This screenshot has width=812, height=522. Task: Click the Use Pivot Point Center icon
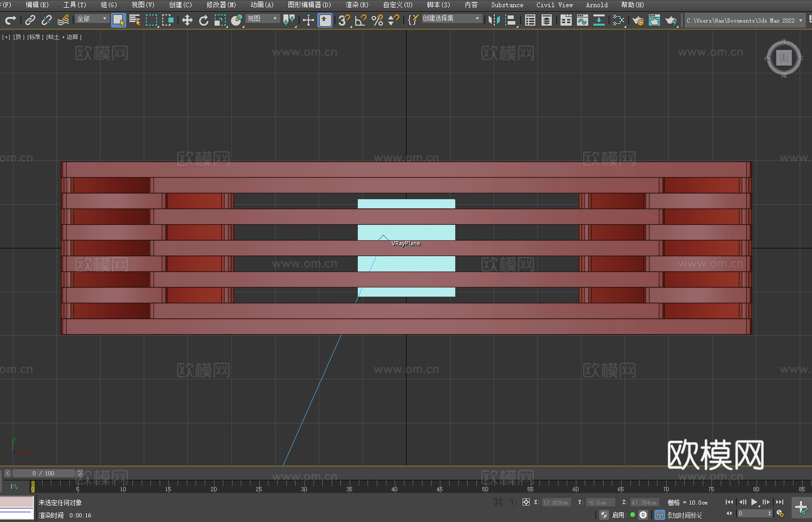(289, 20)
